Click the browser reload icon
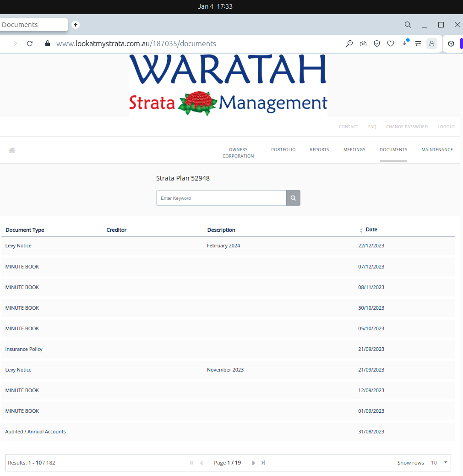This screenshot has height=476, width=463. tap(30, 44)
